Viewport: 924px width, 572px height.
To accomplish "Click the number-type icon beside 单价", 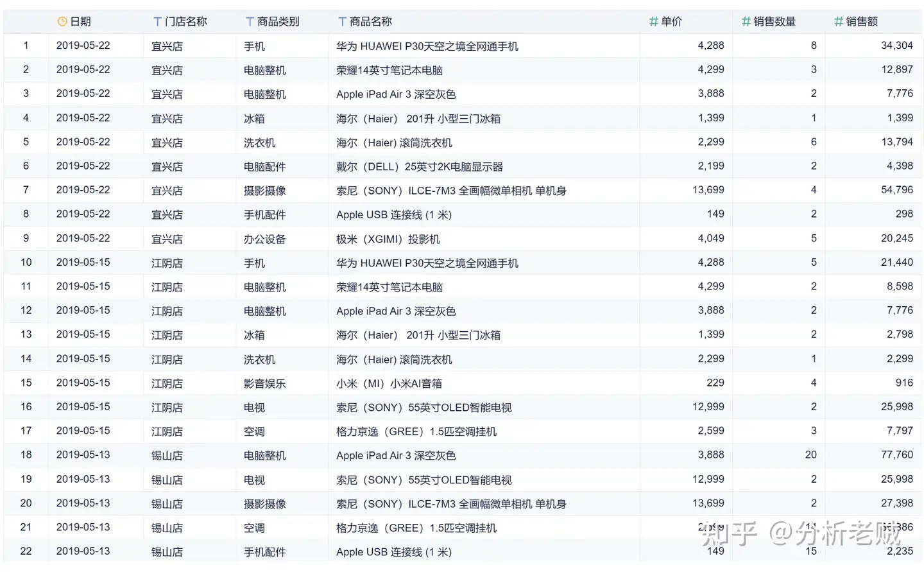I will click(x=653, y=22).
